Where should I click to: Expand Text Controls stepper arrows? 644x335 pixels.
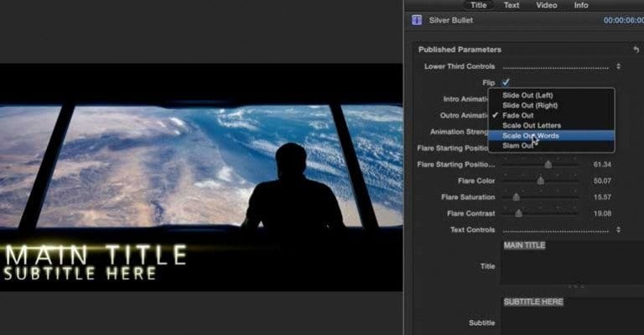click(x=619, y=229)
